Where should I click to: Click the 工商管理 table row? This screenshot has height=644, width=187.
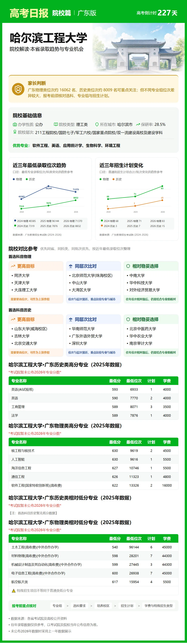[93, 407]
